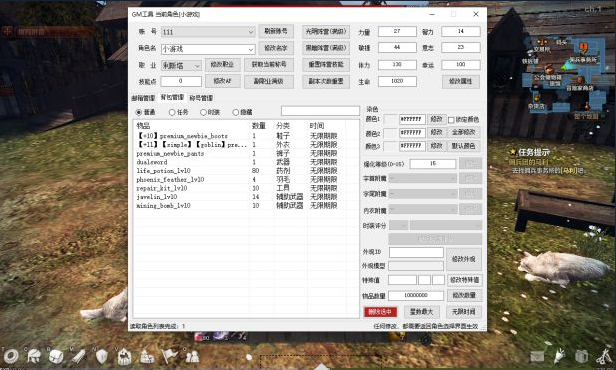Click the 修改属性 button
616x370 pixels.
click(x=461, y=81)
